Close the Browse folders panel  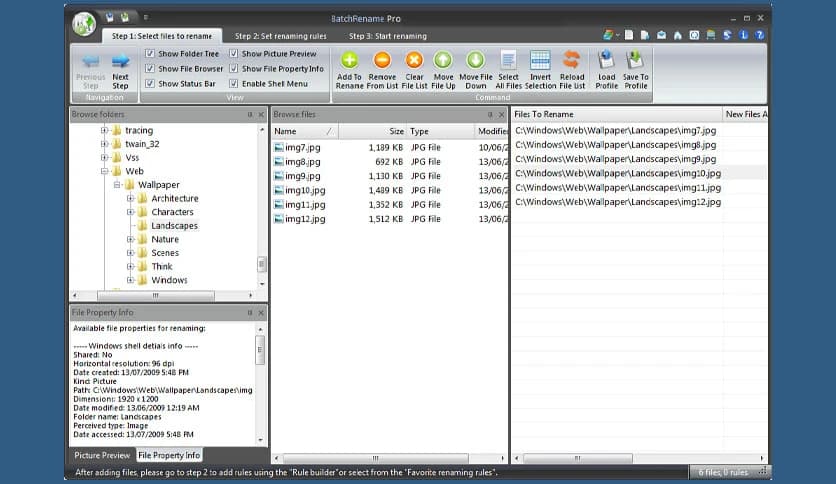click(x=261, y=115)
